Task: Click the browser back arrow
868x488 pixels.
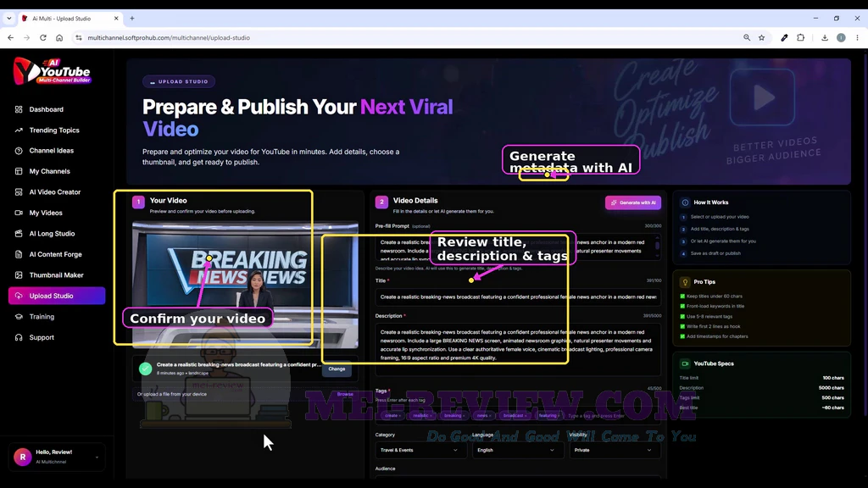Action: [10, 37]
